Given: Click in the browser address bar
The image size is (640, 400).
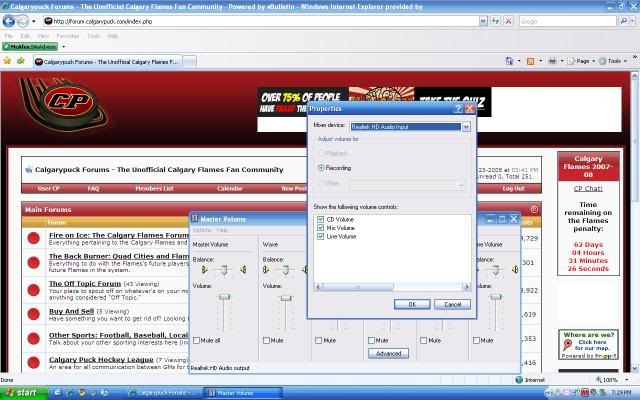Looking at the screenshot, I should [261, 21].
